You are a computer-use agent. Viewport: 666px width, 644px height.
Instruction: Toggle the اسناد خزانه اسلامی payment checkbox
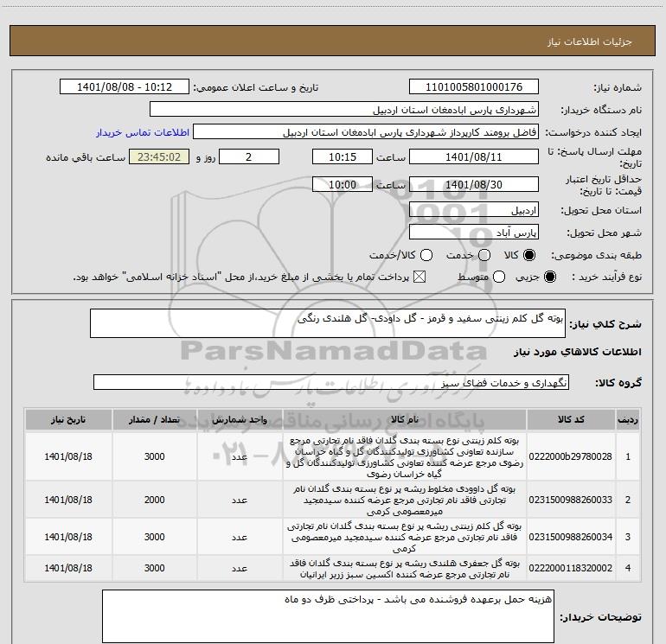click(x=419, y=277)
